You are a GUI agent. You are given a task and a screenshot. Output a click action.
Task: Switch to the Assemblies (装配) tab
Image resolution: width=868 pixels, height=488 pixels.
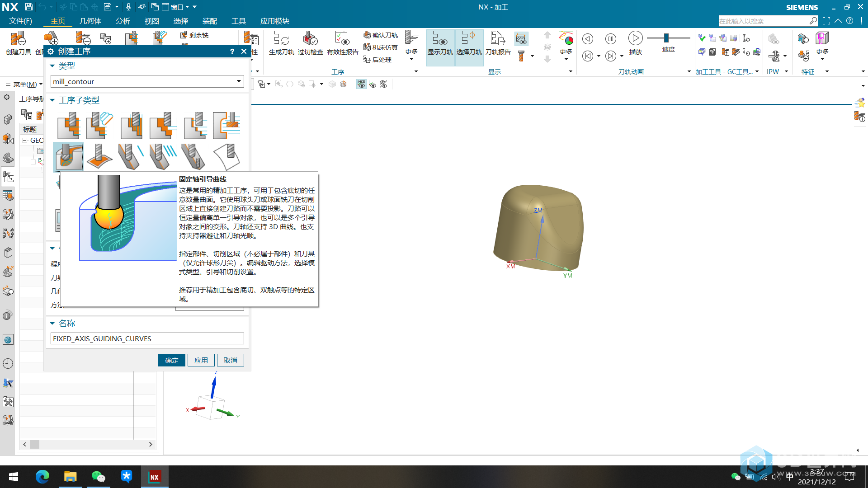210,21
